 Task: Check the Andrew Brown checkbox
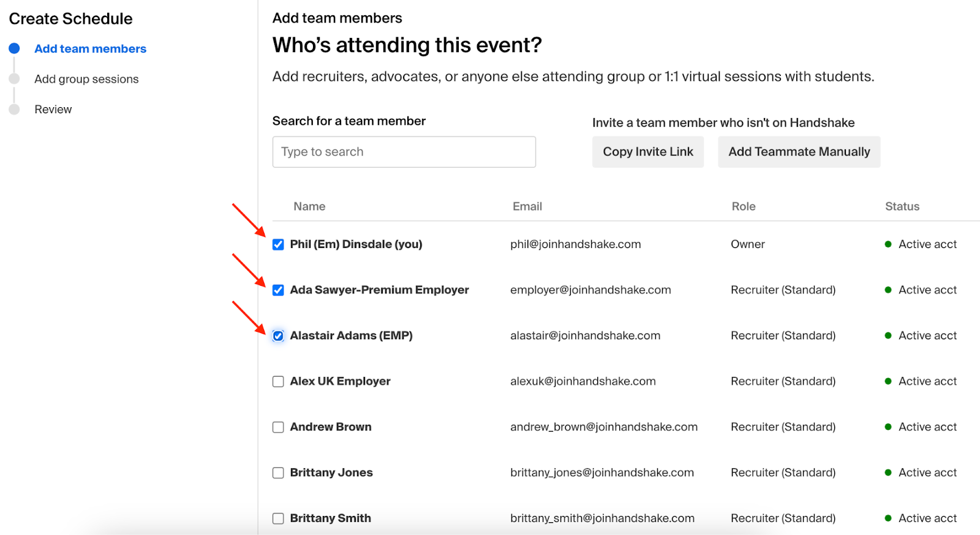(x=278, y=427)
